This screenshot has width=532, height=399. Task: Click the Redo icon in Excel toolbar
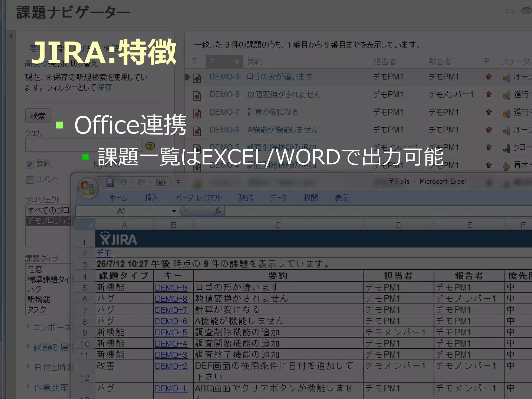pos(142,183)
